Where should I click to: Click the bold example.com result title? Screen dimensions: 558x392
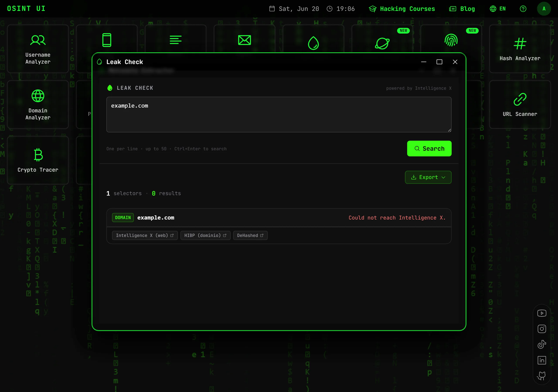tap(156, 218)
